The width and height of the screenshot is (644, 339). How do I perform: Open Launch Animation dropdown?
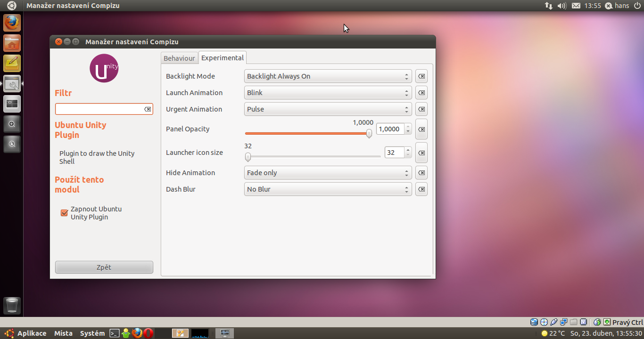pyautogui.click(x=328, y=93)
